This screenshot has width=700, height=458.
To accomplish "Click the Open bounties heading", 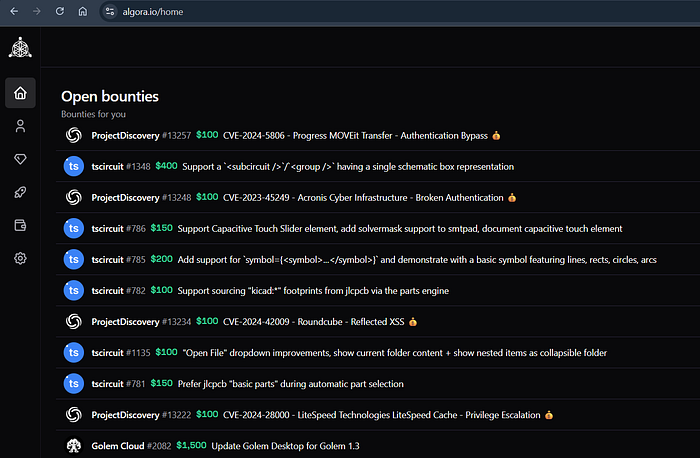I will [x=110, y=96].
